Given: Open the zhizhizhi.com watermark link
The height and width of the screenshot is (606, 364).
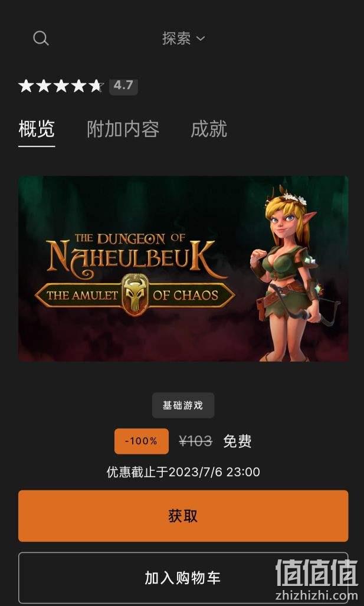Looking at the screenshot, I should pos(316,596).
